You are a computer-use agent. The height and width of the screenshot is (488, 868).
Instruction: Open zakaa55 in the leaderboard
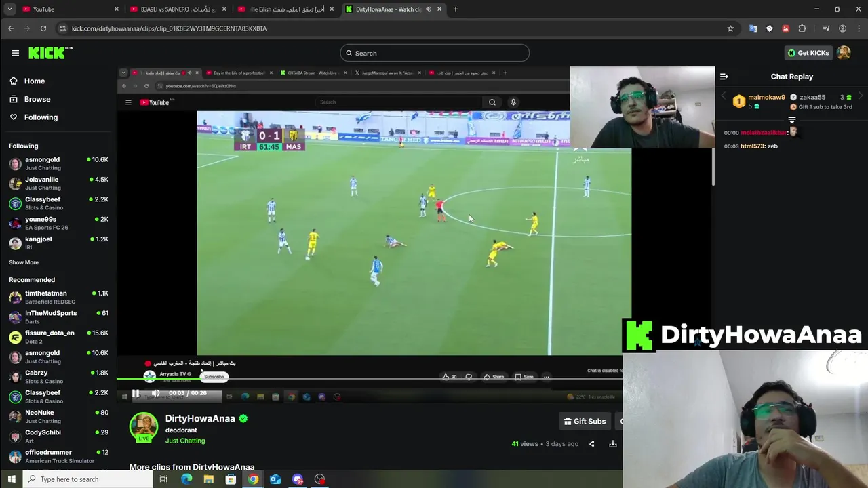coord(812,97)
